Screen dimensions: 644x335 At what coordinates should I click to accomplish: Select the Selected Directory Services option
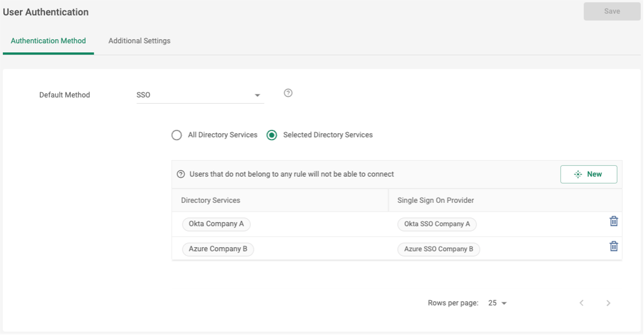coord(272,135)
